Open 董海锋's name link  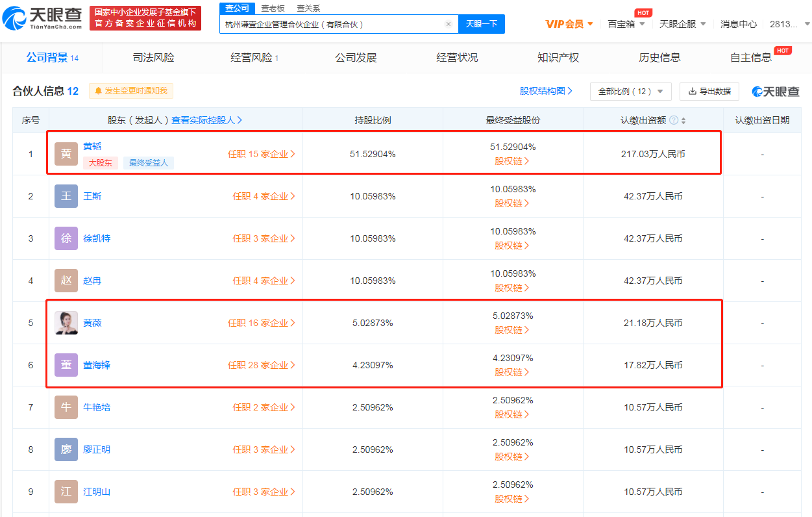click(97, 365)
